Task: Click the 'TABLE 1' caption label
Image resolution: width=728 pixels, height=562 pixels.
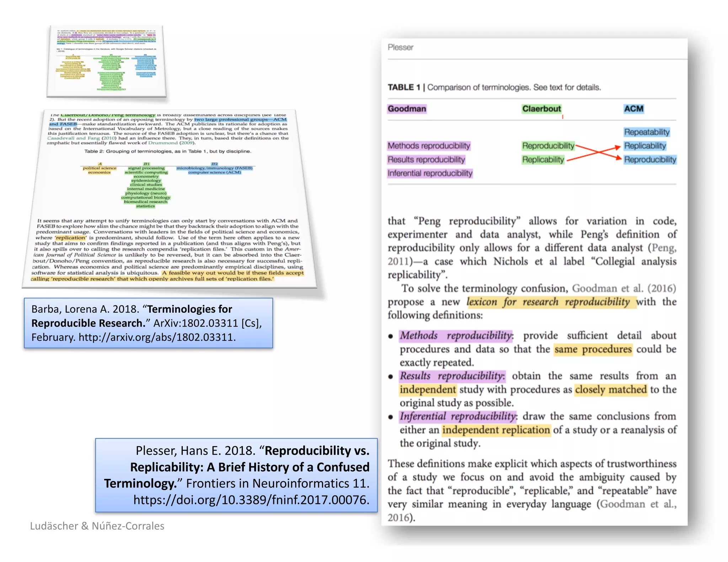Action: (404, 87)
